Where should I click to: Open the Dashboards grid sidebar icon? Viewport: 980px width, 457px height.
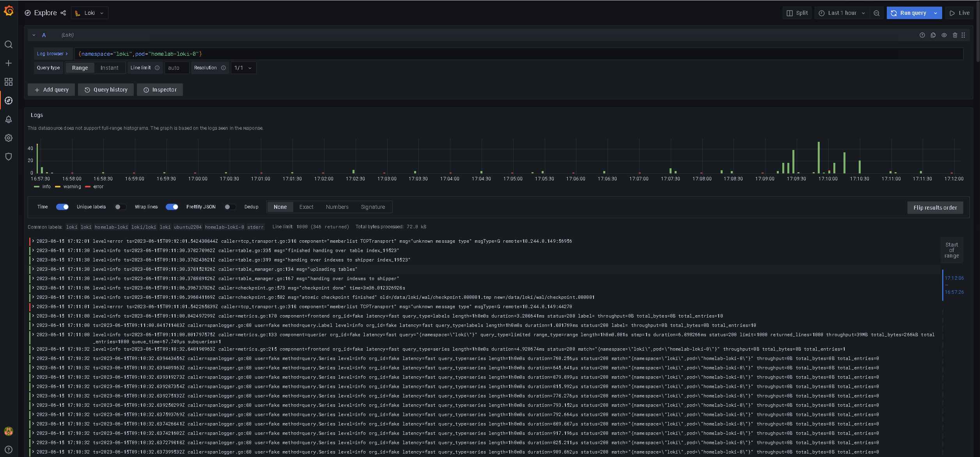click(x=9, y=82)
